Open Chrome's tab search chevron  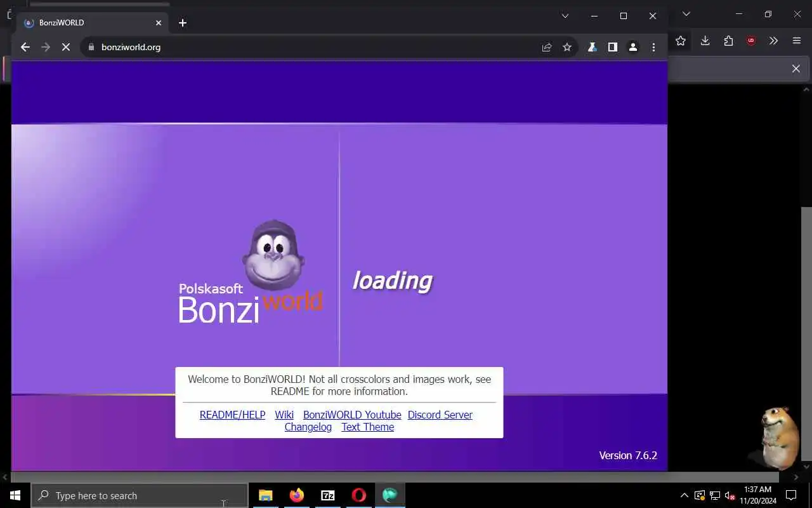point(565,16)
